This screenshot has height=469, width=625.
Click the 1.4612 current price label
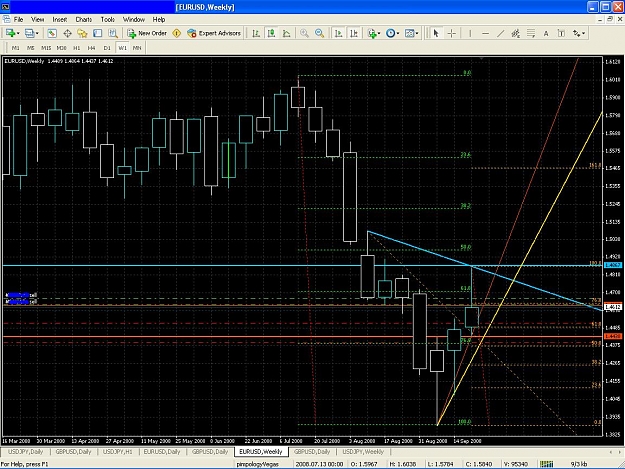(x=613, y=307)
